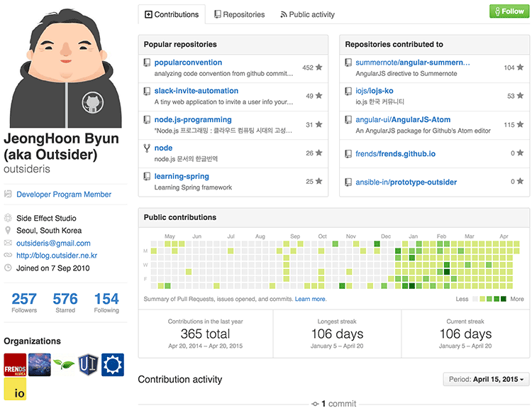Click the star icon next to 49

(x=319, y=96)
